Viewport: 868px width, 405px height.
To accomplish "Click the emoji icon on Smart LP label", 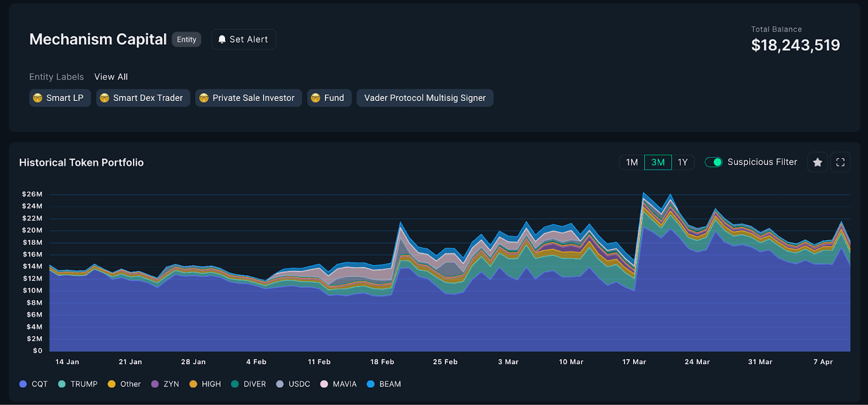I will click(37, 98).
